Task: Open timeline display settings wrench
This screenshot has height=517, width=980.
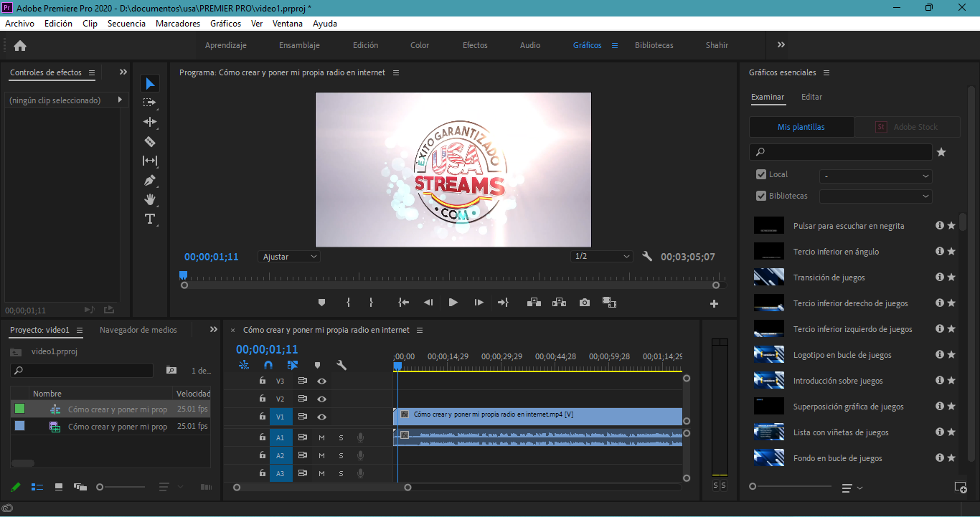Action: (x=341, y=365)
